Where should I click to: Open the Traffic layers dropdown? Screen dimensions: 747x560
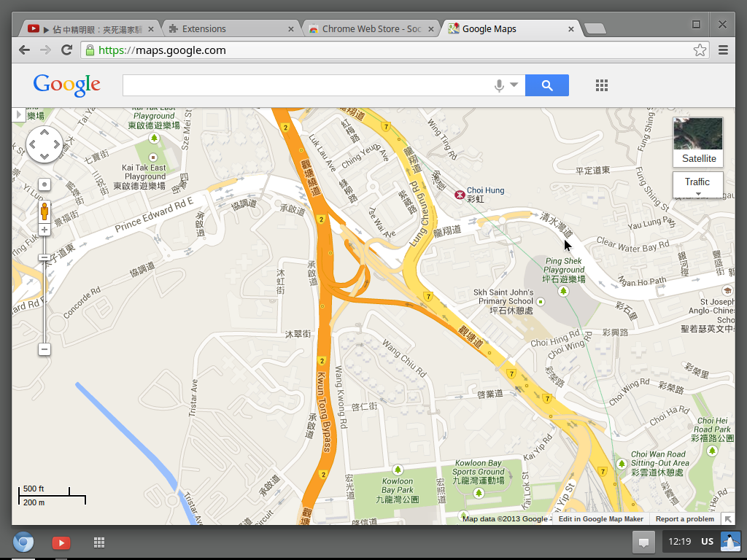click(x=698, y=185)
